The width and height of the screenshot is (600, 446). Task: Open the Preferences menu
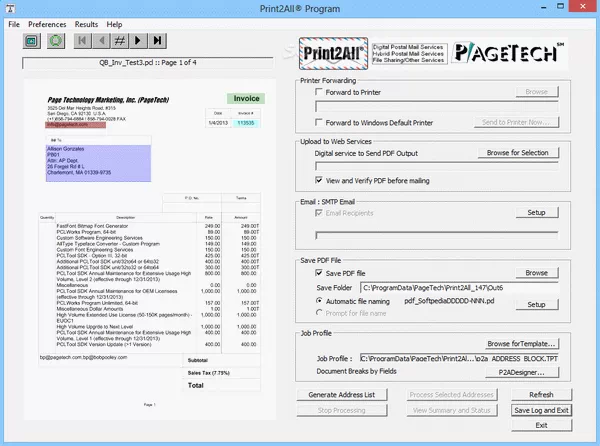(47, 24)
